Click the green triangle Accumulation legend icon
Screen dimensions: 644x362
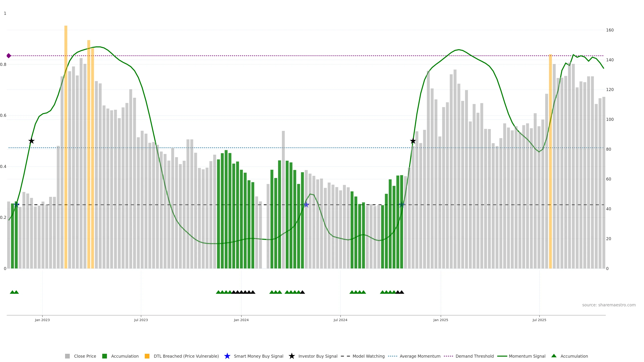coord(554,356)
